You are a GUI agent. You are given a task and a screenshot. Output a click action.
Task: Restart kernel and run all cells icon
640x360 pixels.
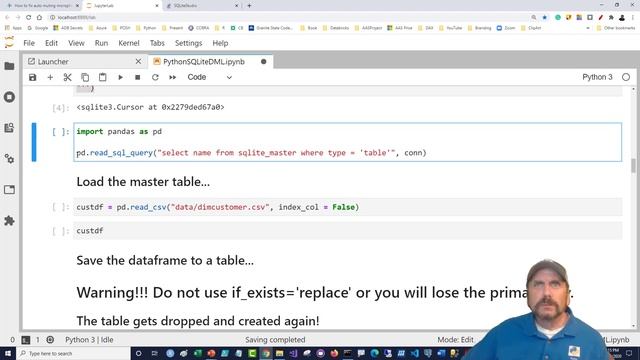(x=173, y=77)
